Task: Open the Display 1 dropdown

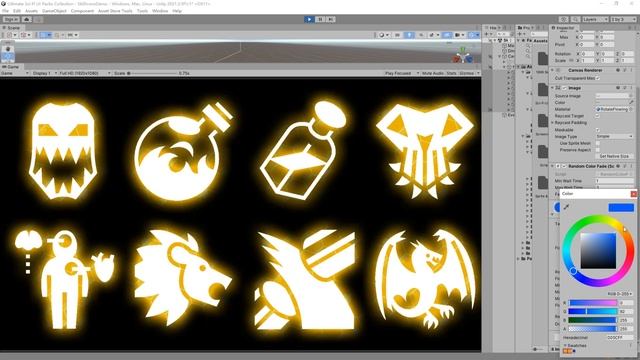Action: [44, 73]
